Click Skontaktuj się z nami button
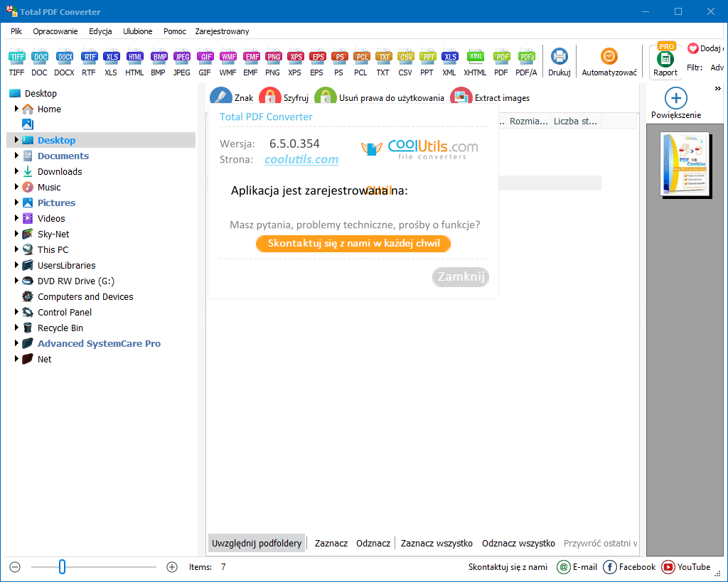This screenshot has height=582, width=728. [x=353, y=244]
